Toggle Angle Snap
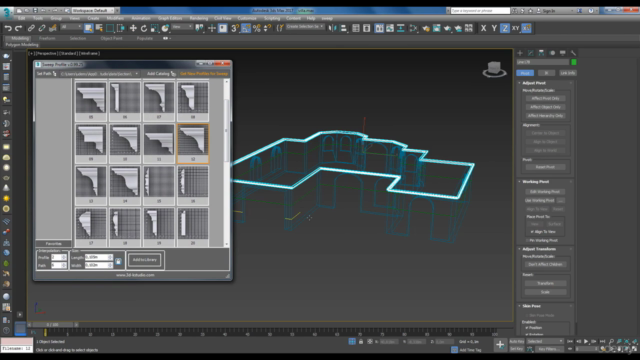 point(246,28)
